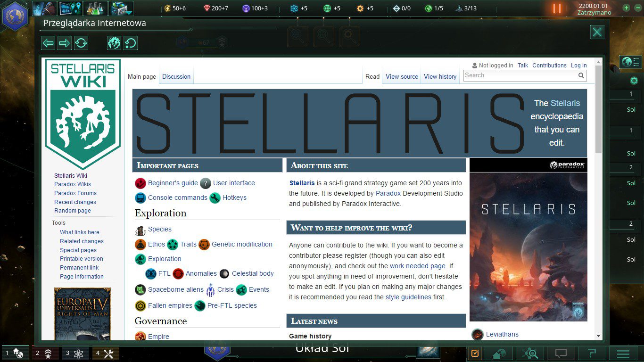Click the Species icon
644x362 pixels.
pos(140,230)
